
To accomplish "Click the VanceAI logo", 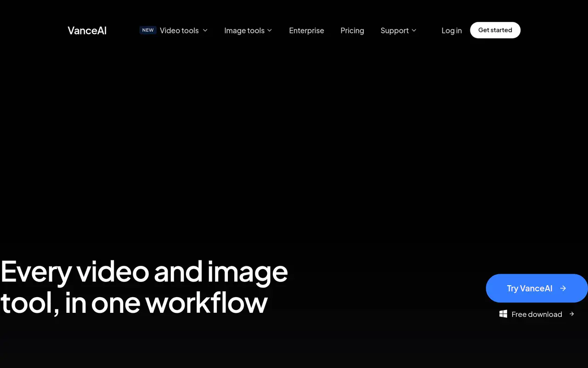I will [87, 31].
